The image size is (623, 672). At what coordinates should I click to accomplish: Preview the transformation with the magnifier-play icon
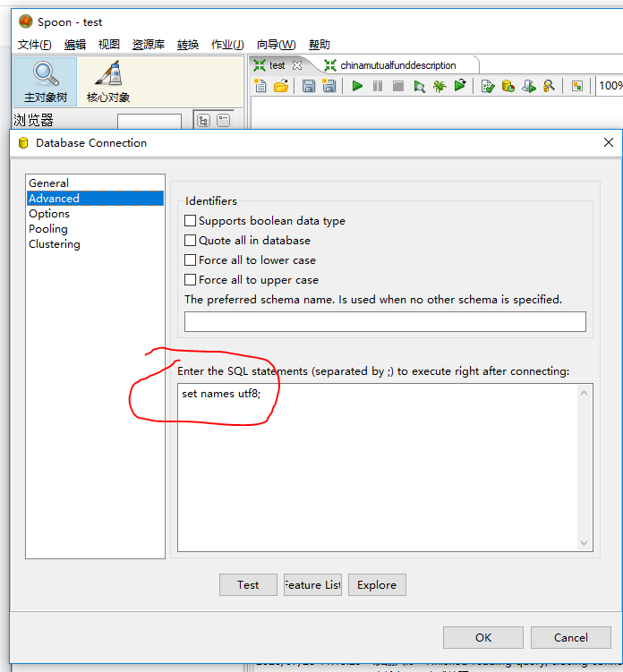(x=419, y=87)
